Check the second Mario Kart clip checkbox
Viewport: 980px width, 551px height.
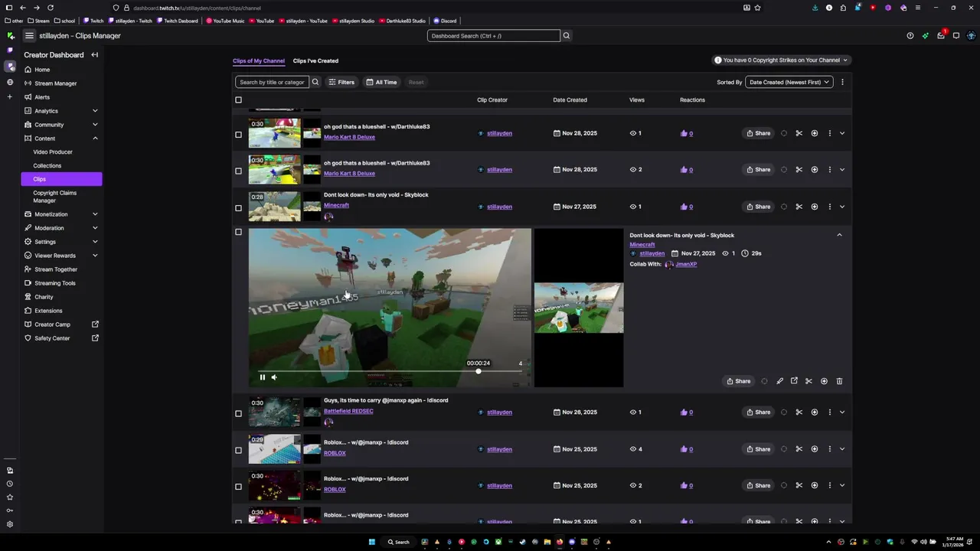(x=238, y=171)
